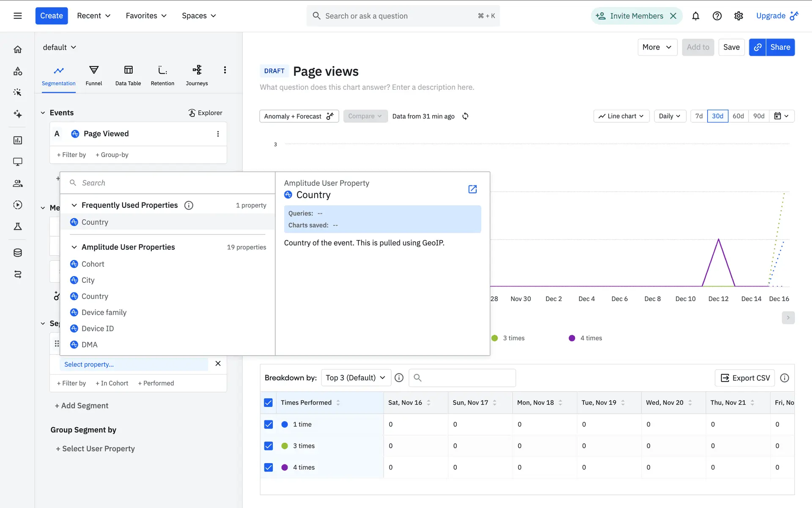Click the Export CSV button
This screenshot has width=812, height=508.
pos(745,378)
